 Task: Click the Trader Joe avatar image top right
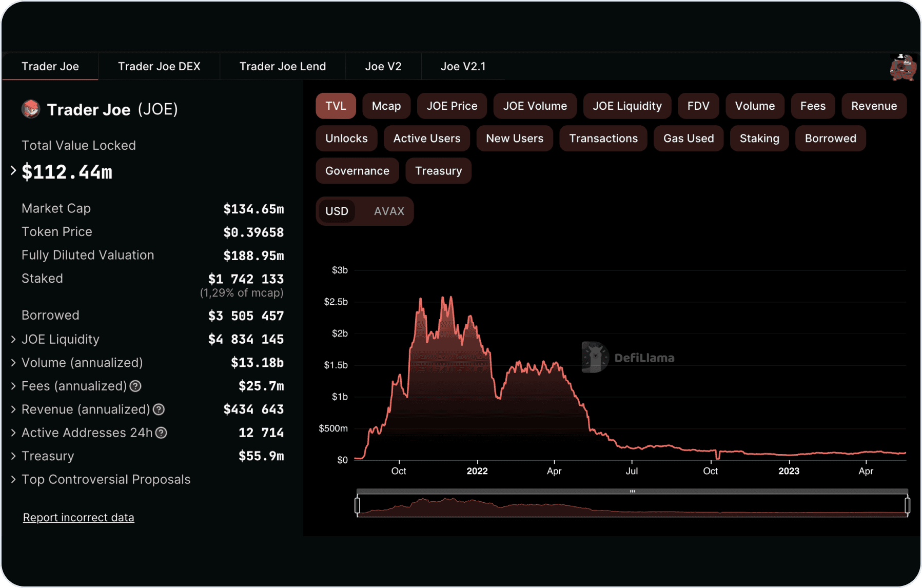[903, 67]
